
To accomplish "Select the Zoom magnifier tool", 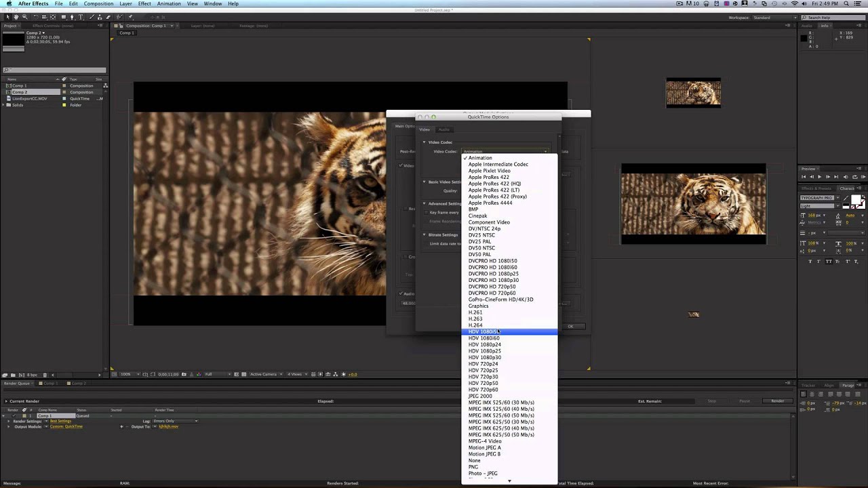I will point(25,17).
